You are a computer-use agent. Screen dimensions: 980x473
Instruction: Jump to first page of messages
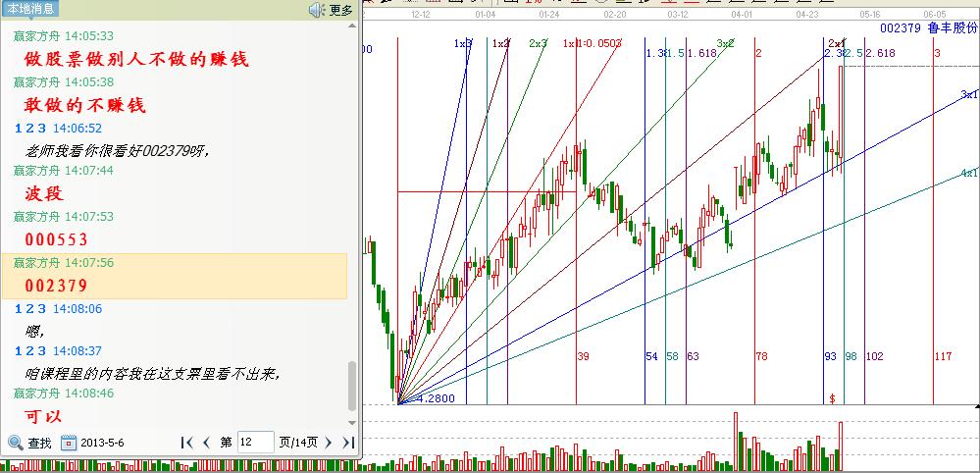tap(187, 443)
